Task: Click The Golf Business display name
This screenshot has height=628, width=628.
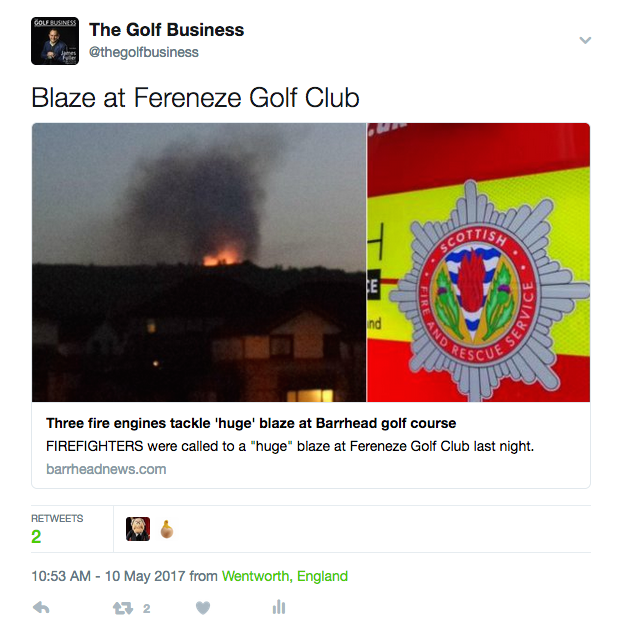Action: [166, 30]
